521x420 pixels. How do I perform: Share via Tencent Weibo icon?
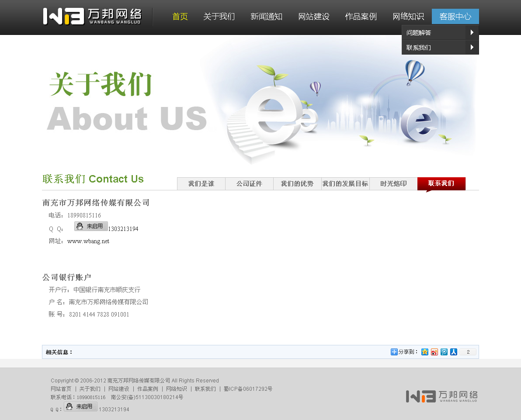[444, 352]
